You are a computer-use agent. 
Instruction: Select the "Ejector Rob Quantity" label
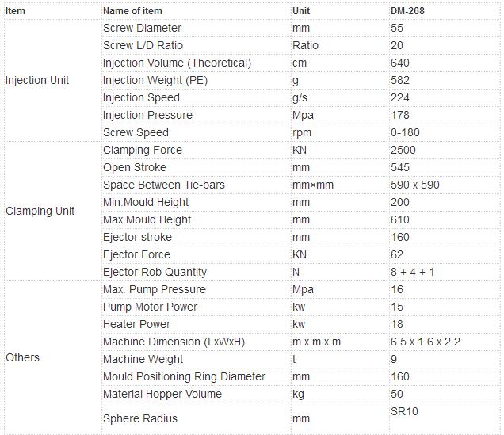click(155, 272)
